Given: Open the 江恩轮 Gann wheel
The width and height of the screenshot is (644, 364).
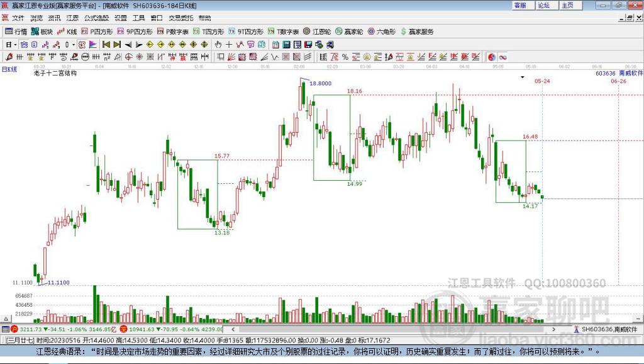Looking at the screenshot, I should tap(317, 31).
